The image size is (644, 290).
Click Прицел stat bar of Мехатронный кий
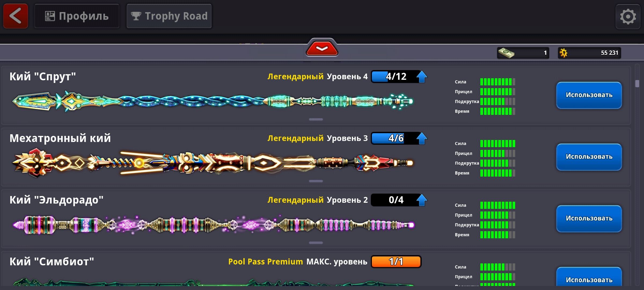pyautogui.click(x=498, y=153)
